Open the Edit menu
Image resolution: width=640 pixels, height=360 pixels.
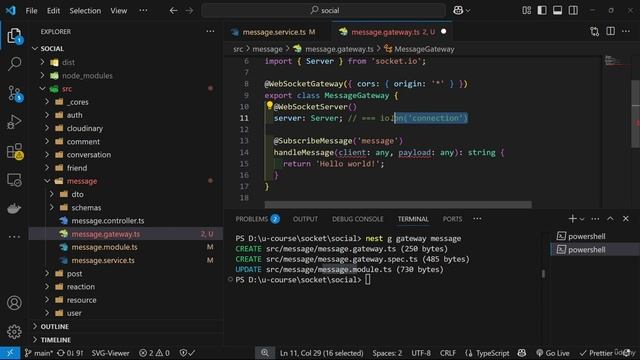point(53,11)
